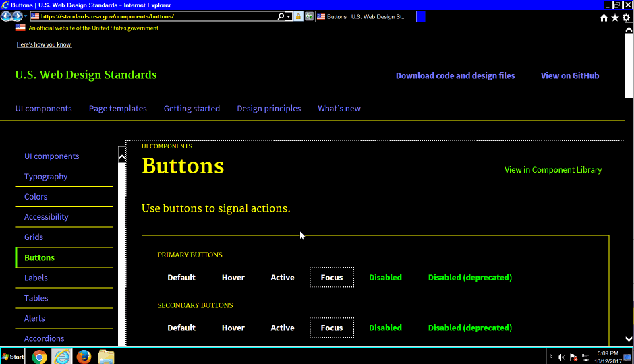Open UI components top navigation item
634x364 pixels.
point(44,109)
